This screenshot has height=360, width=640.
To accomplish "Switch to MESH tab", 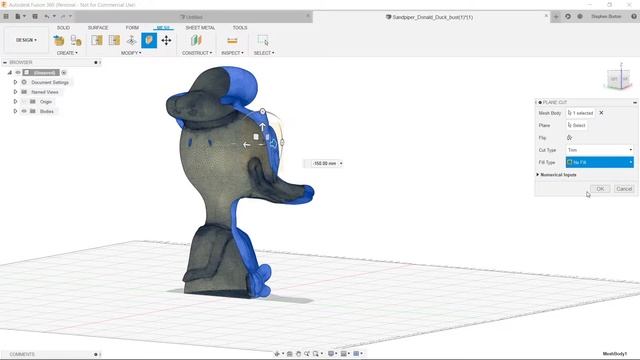I will coord(163,28).
